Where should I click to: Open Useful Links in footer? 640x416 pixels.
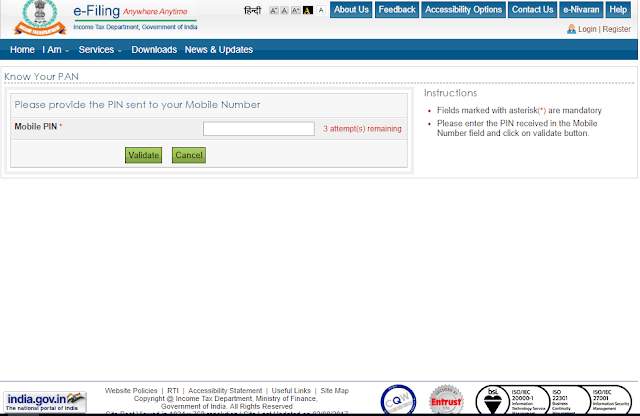pyautogui.click(x=291, y=391)
